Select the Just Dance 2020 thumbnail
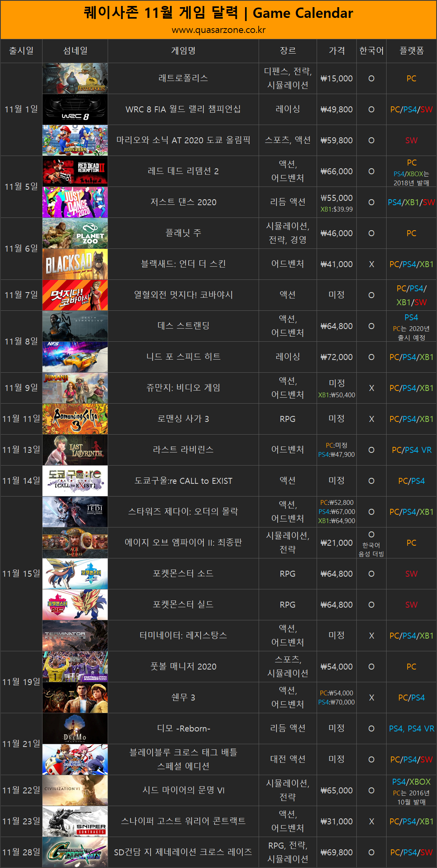437x868 pixels. click(x=75, y=202)
